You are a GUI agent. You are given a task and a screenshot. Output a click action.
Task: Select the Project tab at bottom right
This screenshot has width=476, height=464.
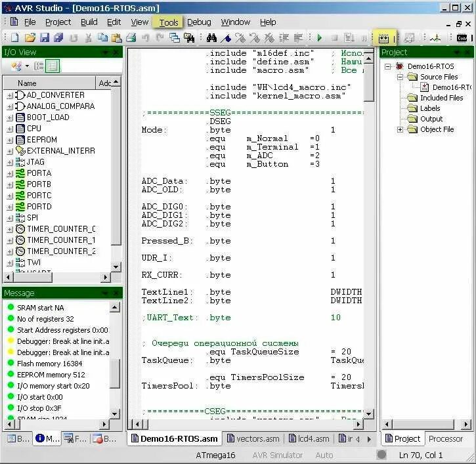(402, 439)
